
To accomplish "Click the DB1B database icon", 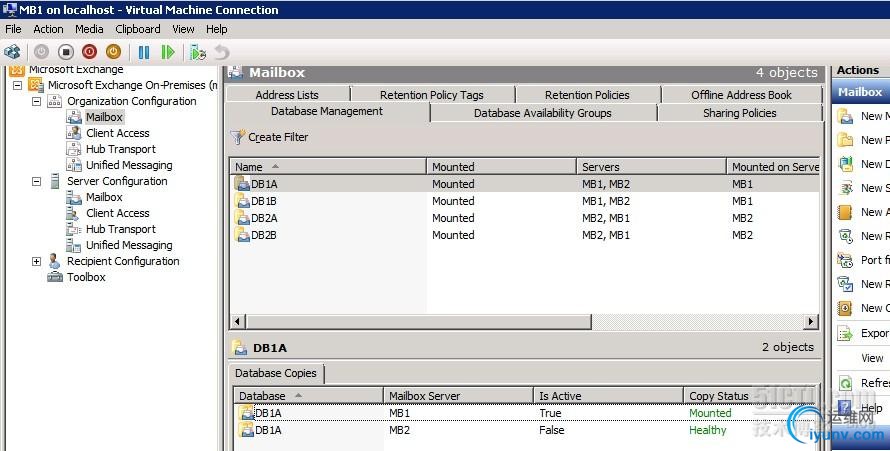I will 242,201.
